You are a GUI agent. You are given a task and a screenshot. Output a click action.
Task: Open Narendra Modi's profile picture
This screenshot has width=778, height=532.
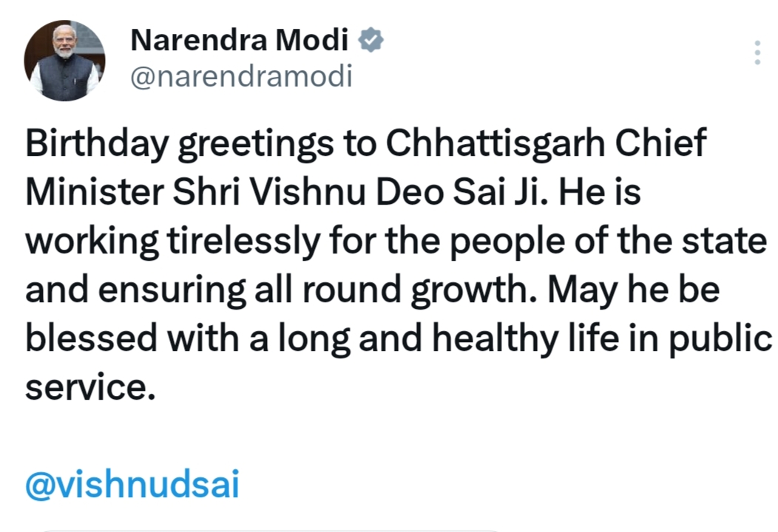[x=65, y=61]
